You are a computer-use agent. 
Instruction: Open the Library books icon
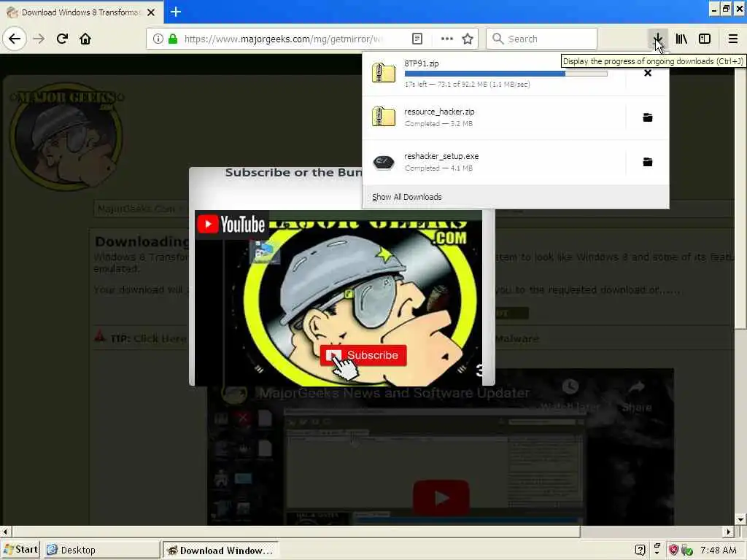681,39
